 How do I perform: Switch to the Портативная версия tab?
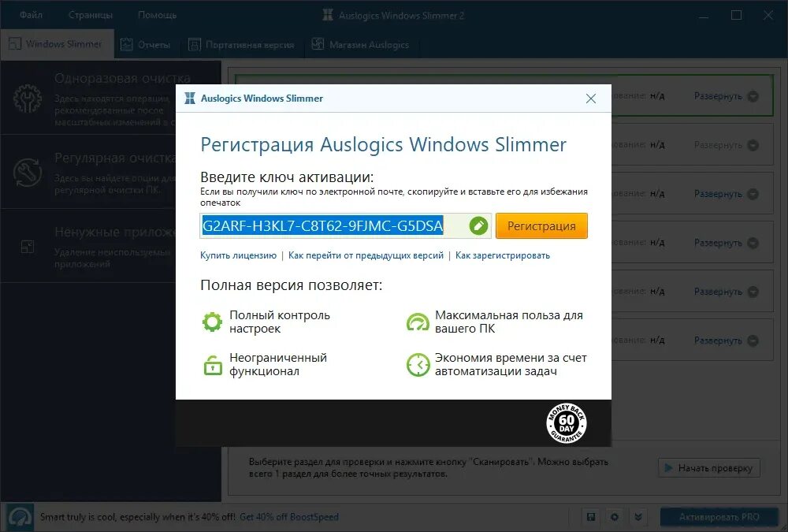click(242, 45)
